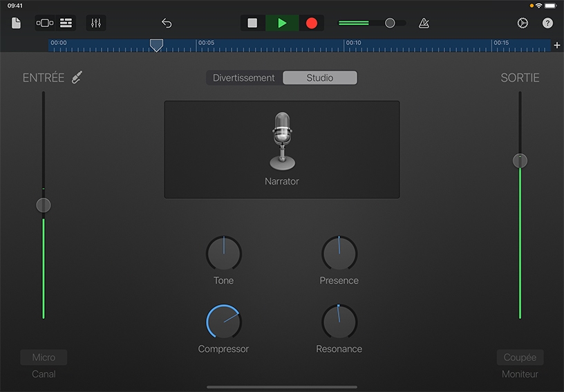This screenshot has height=392, width=564.
Task: Open the instrument browser button
Action: point(45,23)
